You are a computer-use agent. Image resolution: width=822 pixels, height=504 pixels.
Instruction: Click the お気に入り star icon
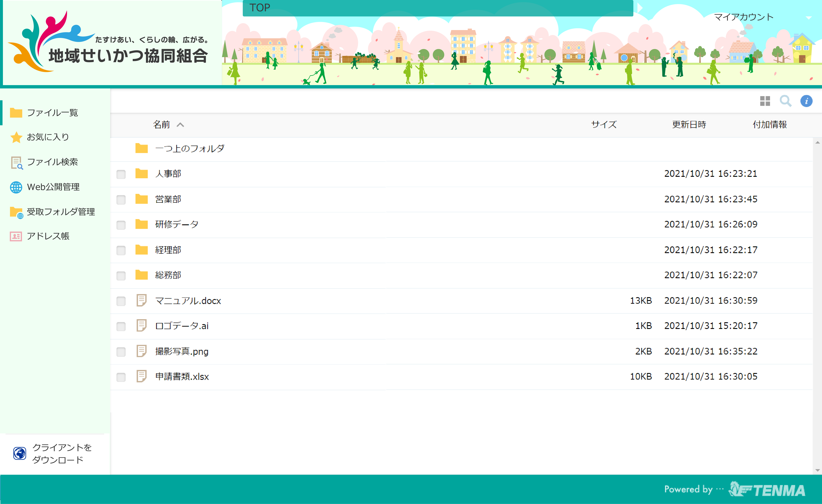tap(16, 137)
